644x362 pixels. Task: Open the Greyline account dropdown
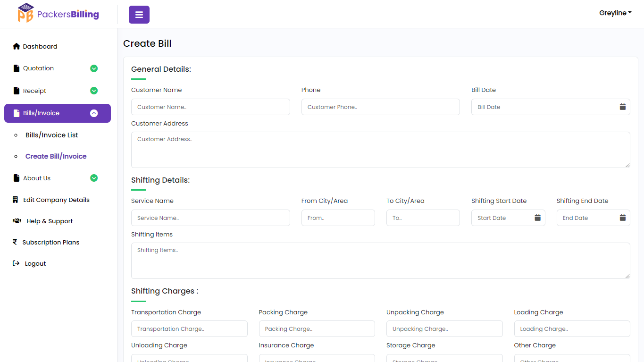[615, 13]
